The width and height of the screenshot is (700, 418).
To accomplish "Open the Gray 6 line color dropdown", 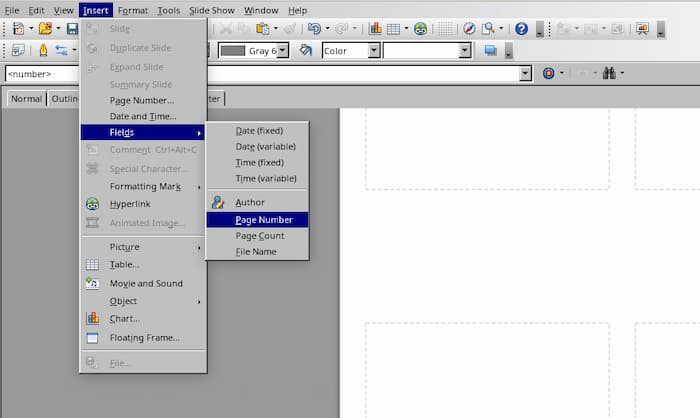I will pyautogui.click(x=283, y=50).
